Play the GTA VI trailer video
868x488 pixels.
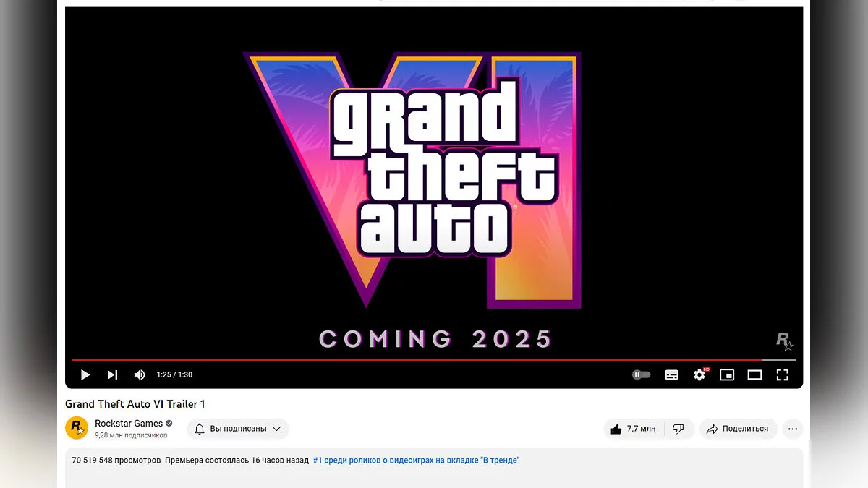85,374
